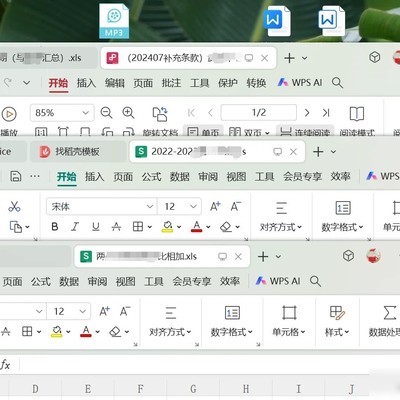This screenshot has height=400, width=400.
Task: Apply yellow fill color in middle window
Action: pyautogui.click(x=167, y=227)
